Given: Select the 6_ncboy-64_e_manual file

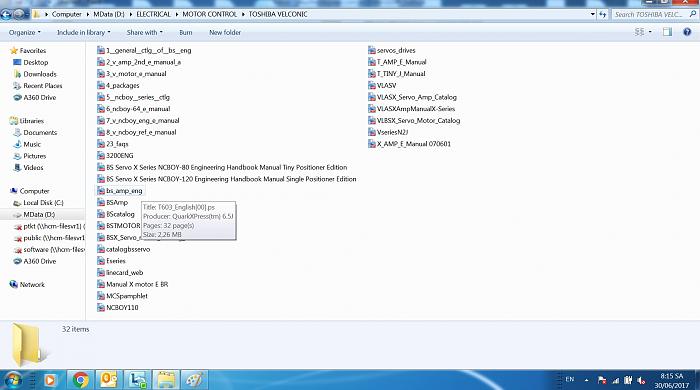Looking at the screenshot, I should point(133,109).
